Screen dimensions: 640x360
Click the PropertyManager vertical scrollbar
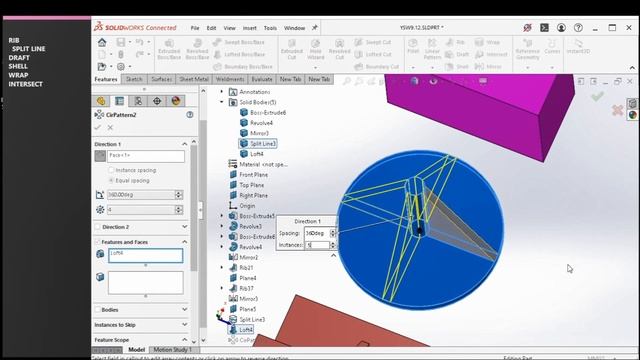194,207
